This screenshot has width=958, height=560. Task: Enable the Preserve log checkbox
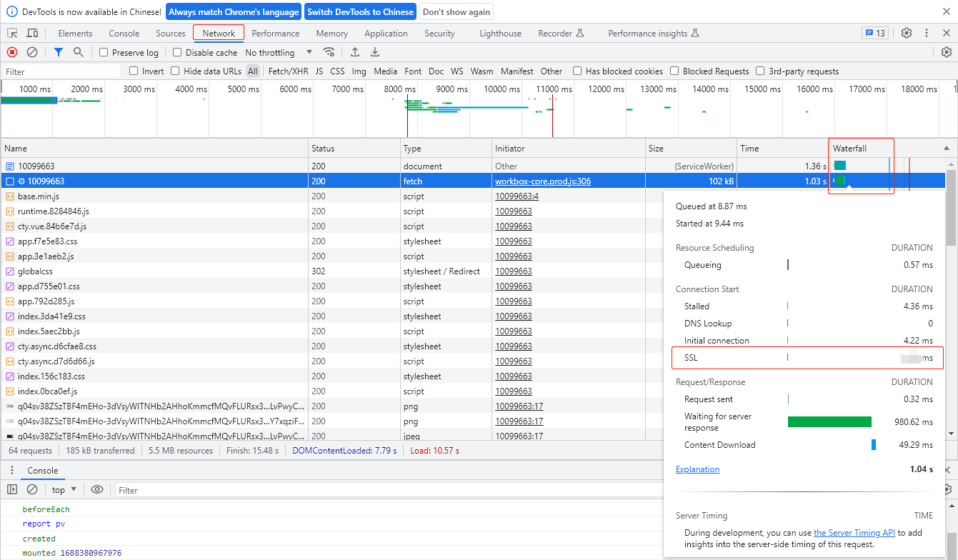click(104, 53)
